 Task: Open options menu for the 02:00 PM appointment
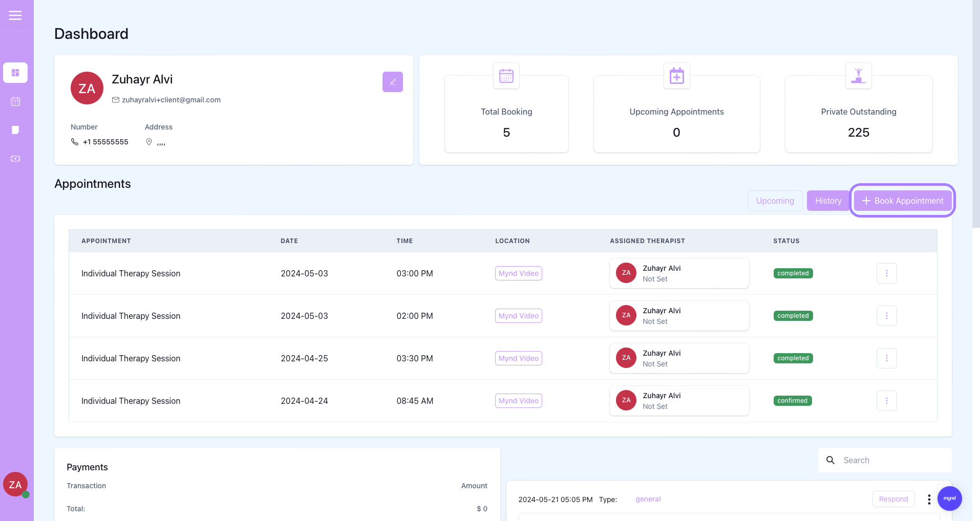point(887,316)
